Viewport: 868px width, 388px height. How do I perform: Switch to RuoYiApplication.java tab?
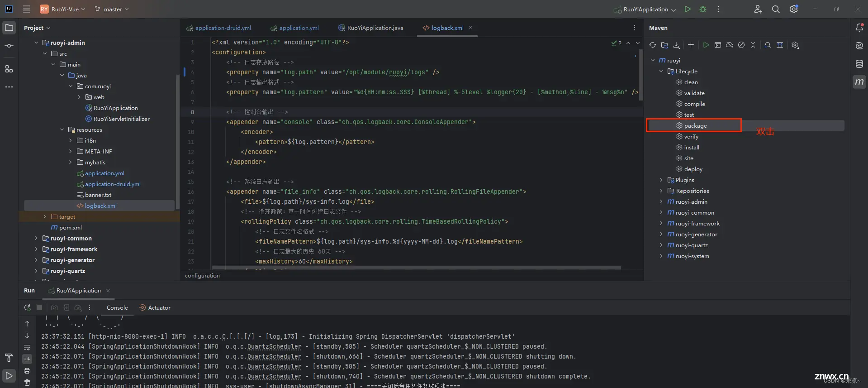[x=371, y=28]
